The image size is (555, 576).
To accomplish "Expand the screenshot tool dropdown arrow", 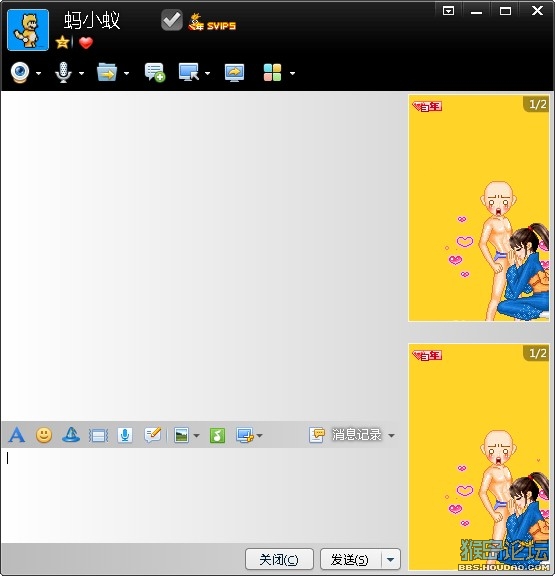I will [260, 436].
